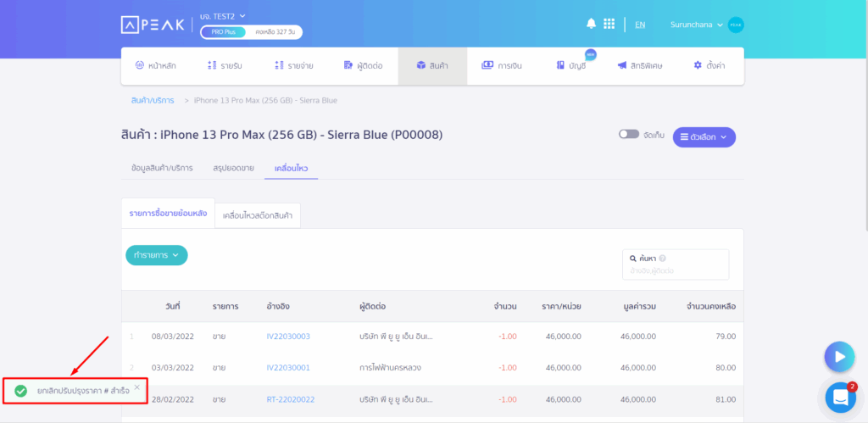
Task: Open the apps grid icon
Action: [x=609, y=24]
